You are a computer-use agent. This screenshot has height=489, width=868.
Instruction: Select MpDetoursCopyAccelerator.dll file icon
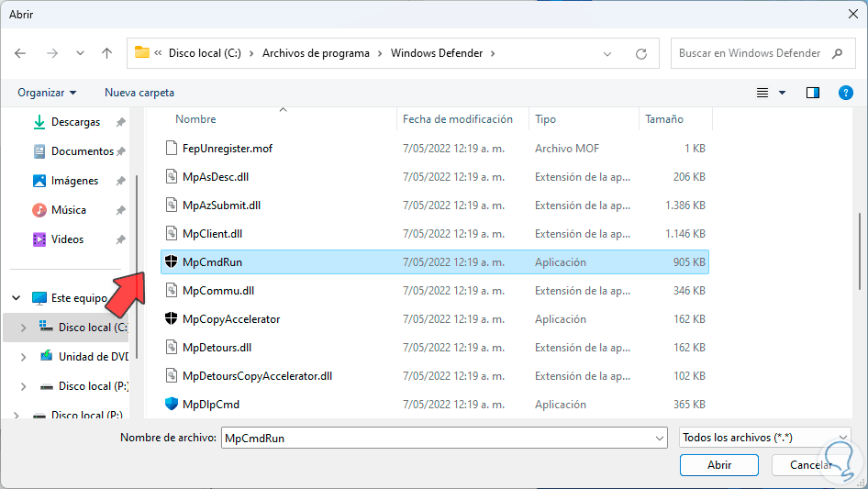tap(172, 375)
